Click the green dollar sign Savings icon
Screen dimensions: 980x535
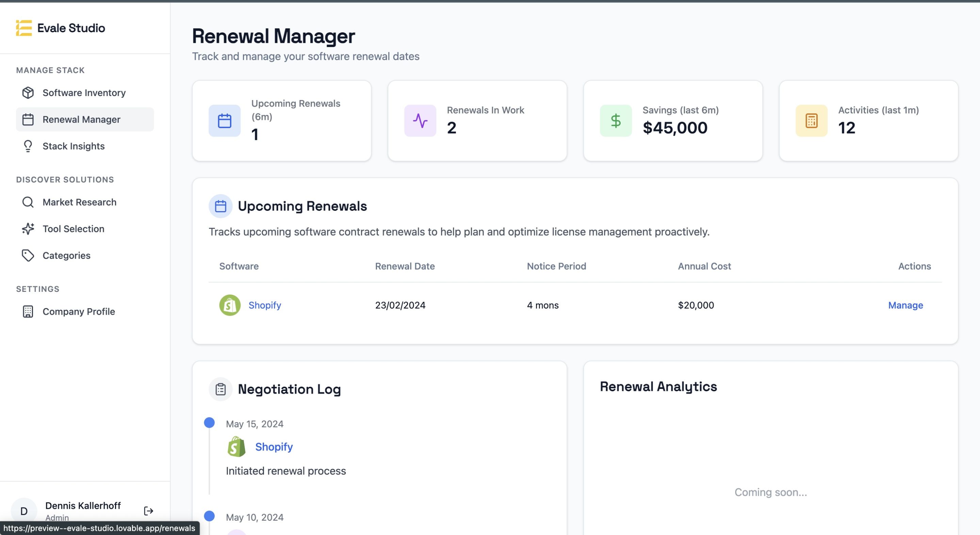pos(616,121)
